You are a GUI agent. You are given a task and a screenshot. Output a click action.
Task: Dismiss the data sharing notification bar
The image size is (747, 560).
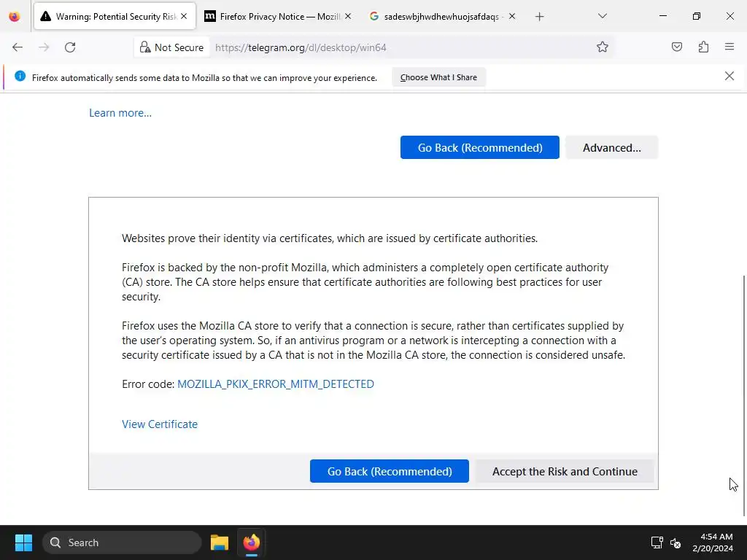(x=729, y=76)
